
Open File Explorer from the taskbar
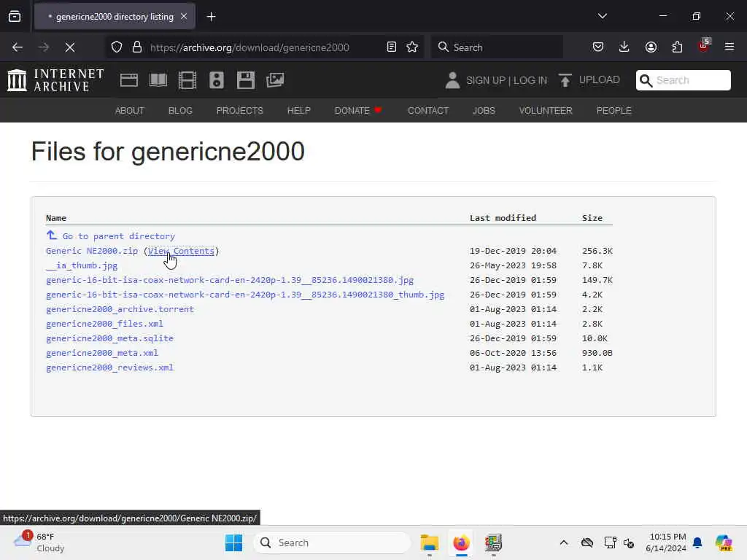[x=429, y=542]
